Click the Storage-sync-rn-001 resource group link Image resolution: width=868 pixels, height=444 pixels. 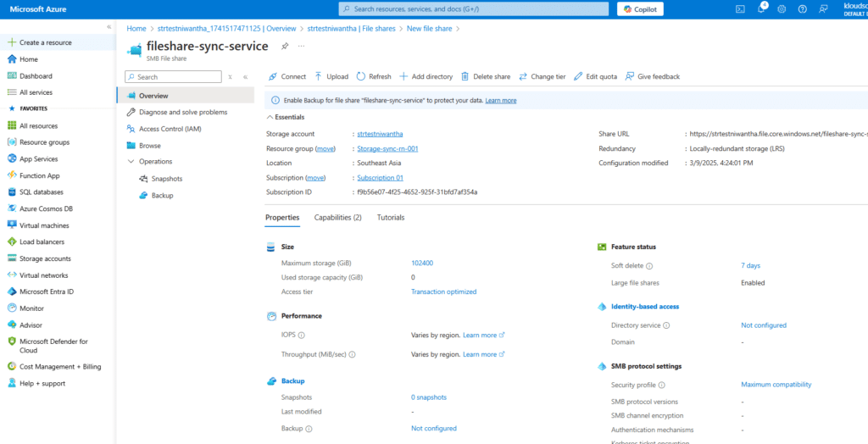pos(387,148)
